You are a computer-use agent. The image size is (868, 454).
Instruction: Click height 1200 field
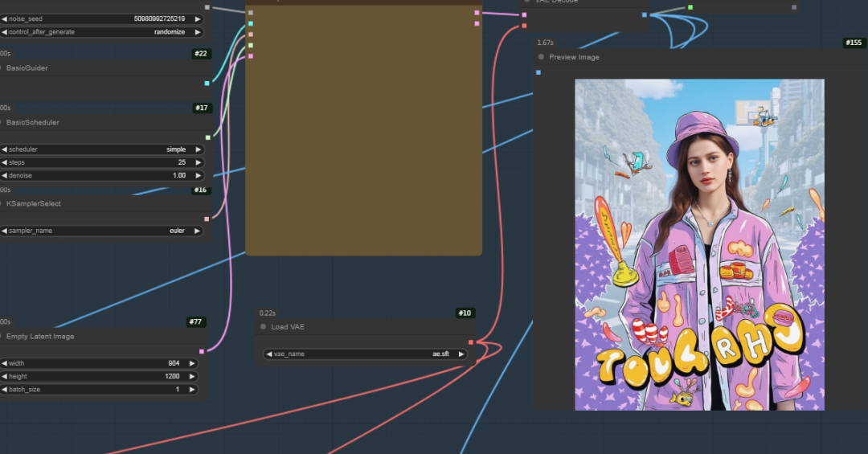(99, 377)
